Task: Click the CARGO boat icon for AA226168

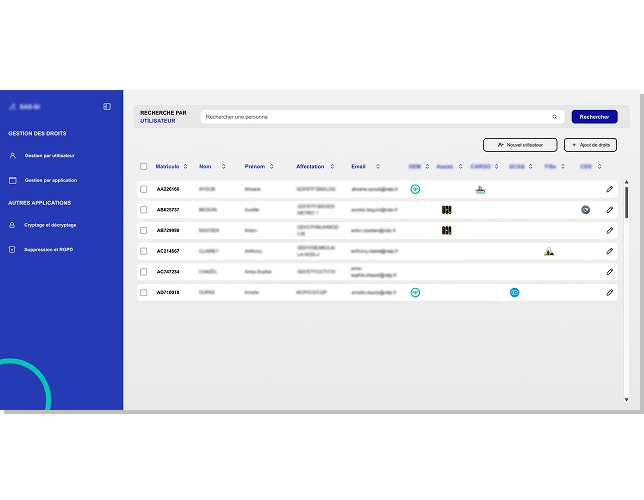Action: click(480, 189)
